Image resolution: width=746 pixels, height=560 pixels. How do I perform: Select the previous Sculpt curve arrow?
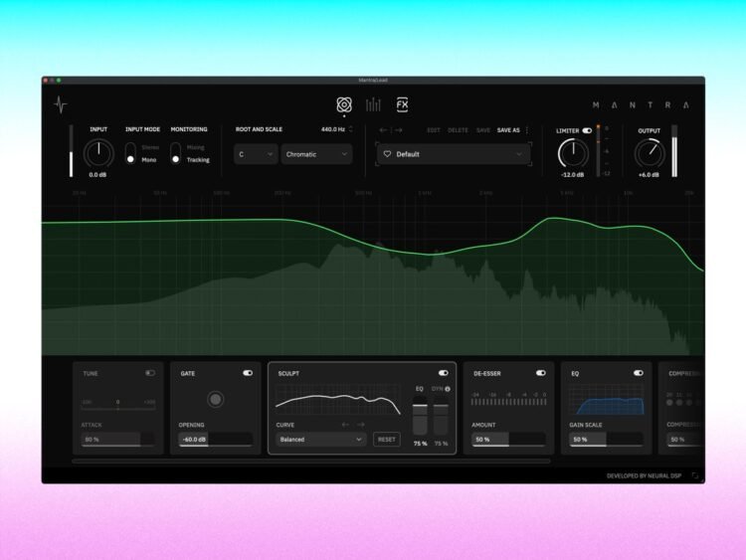tap(345, 425)
